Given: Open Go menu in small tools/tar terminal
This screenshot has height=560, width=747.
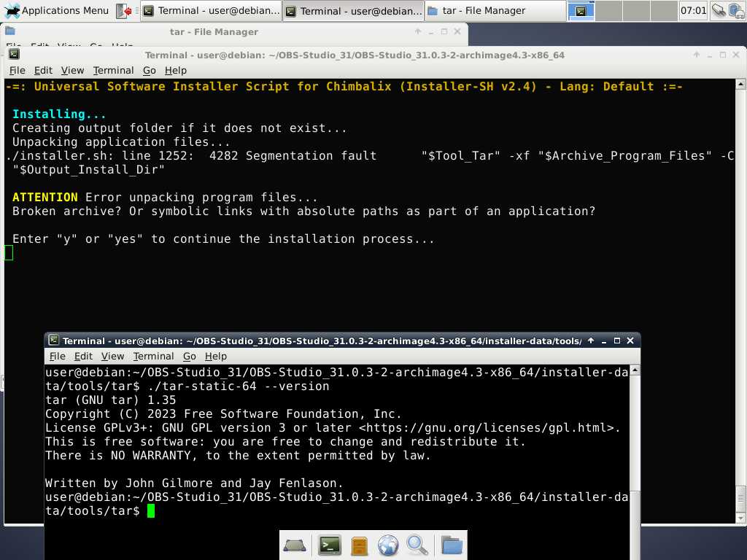Looking at the screenshot, I should [190, 356].
